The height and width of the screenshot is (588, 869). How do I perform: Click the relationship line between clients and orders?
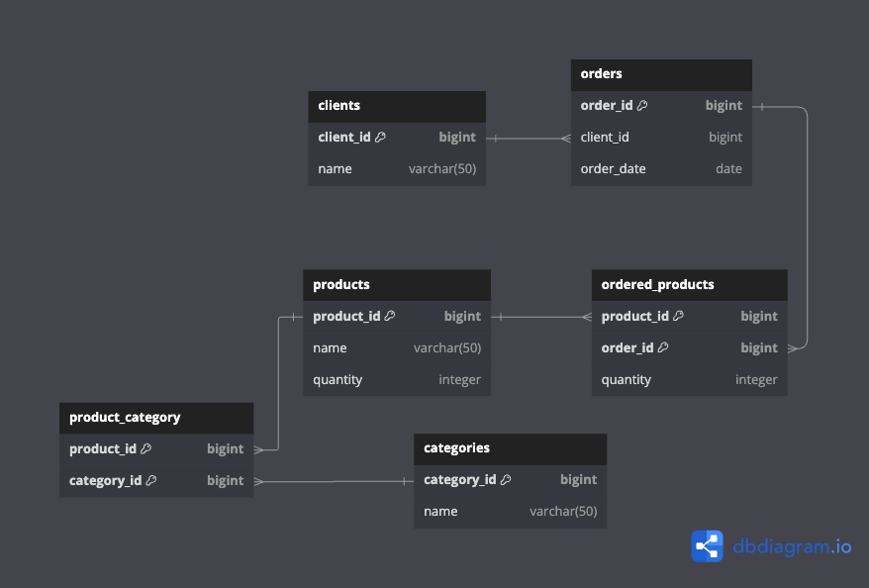point(529,139)
